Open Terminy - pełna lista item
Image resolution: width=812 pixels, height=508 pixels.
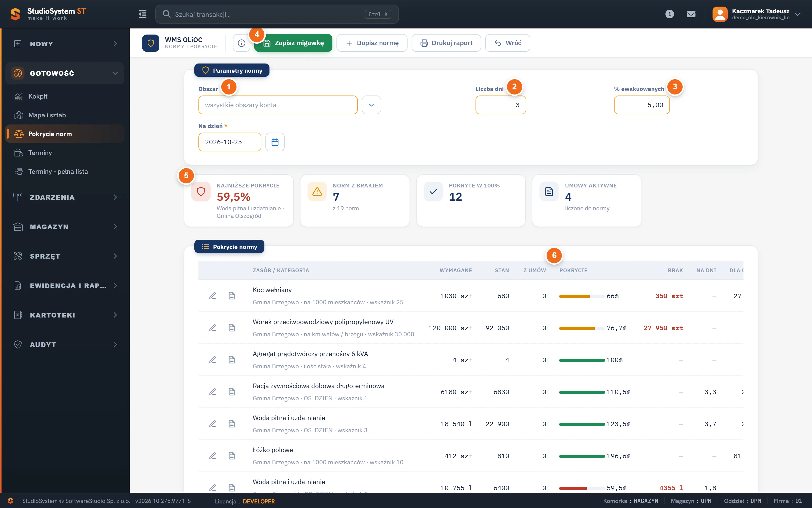pyautogui.click(x=65, y=172)
